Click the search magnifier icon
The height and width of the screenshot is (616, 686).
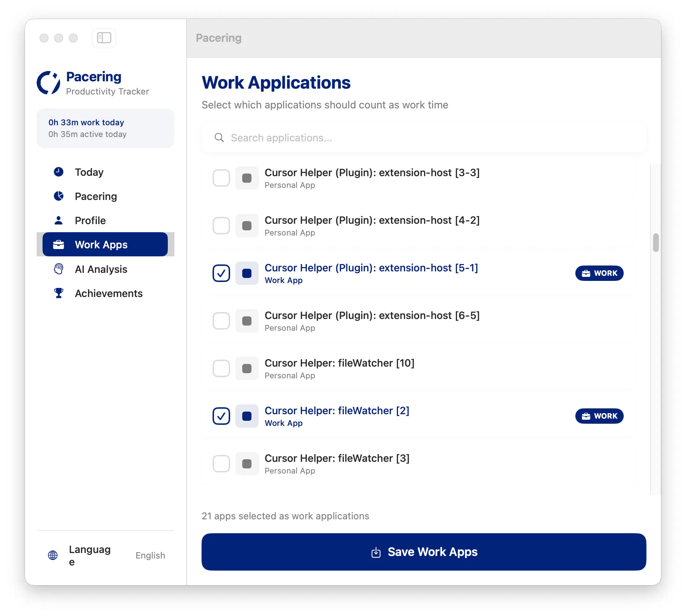point(219,138)
